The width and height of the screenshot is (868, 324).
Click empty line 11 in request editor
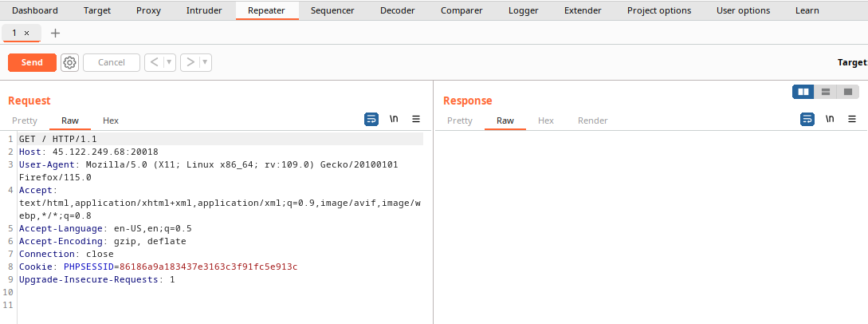pyautogui.click(x=221, y=305)
